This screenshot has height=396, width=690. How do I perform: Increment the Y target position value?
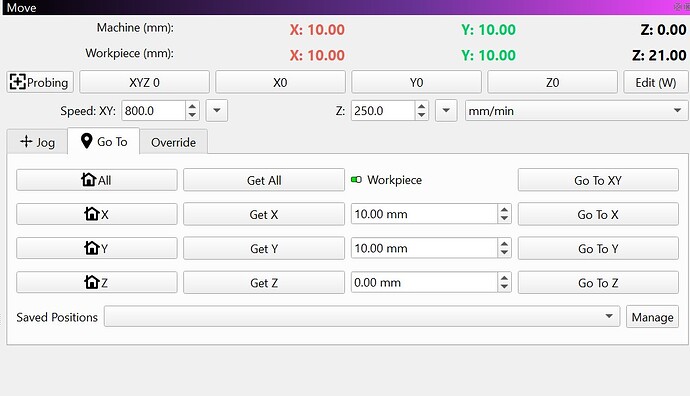(x=504, y=244)
